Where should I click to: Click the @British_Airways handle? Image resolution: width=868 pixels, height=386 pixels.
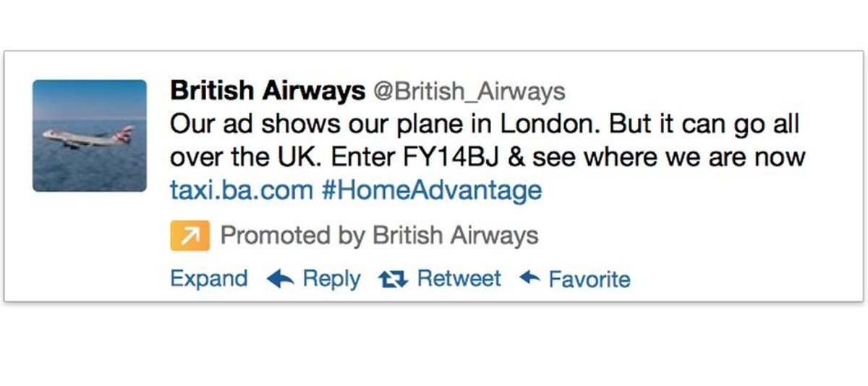(469, 92)
